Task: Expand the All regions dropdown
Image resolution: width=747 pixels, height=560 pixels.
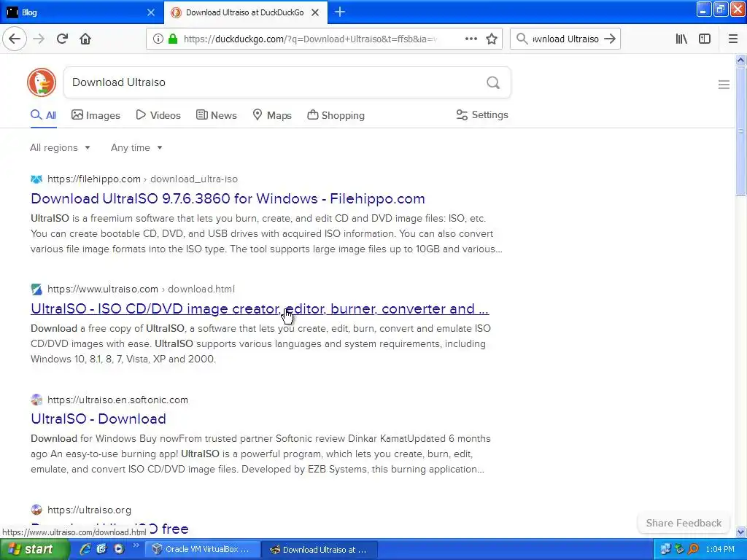Action: [60, 147]
